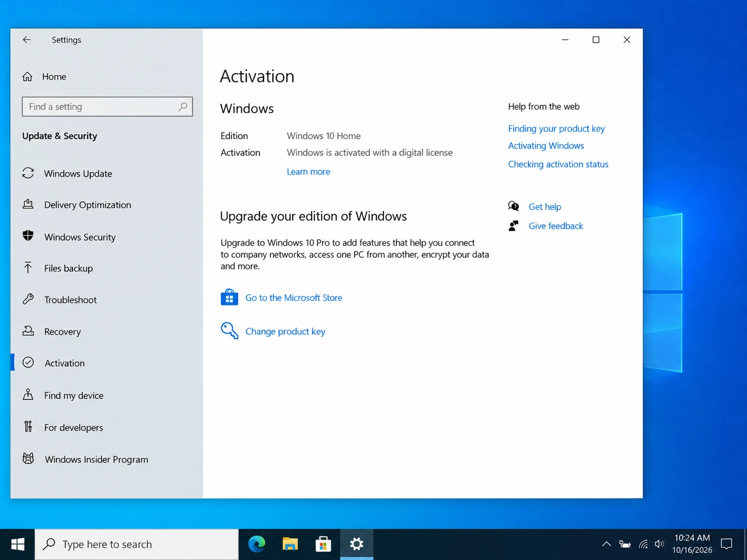The image size is (747, 560).
Task: Click the Windows 10 Home edition text
Action: point(324,136)
